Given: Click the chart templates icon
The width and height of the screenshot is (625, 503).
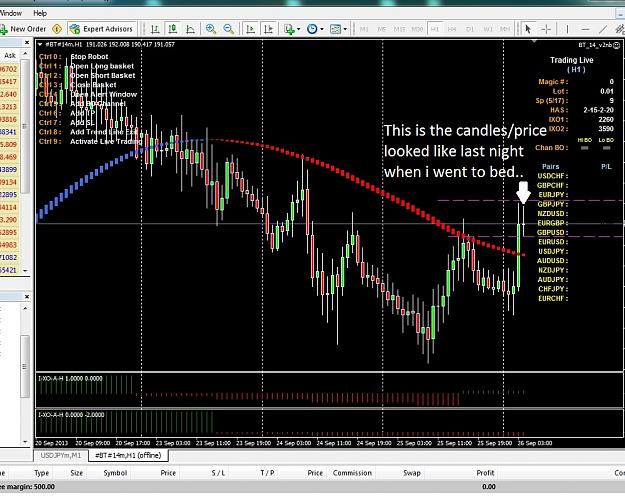Looking at the screenshot, I should coord(336,29).
